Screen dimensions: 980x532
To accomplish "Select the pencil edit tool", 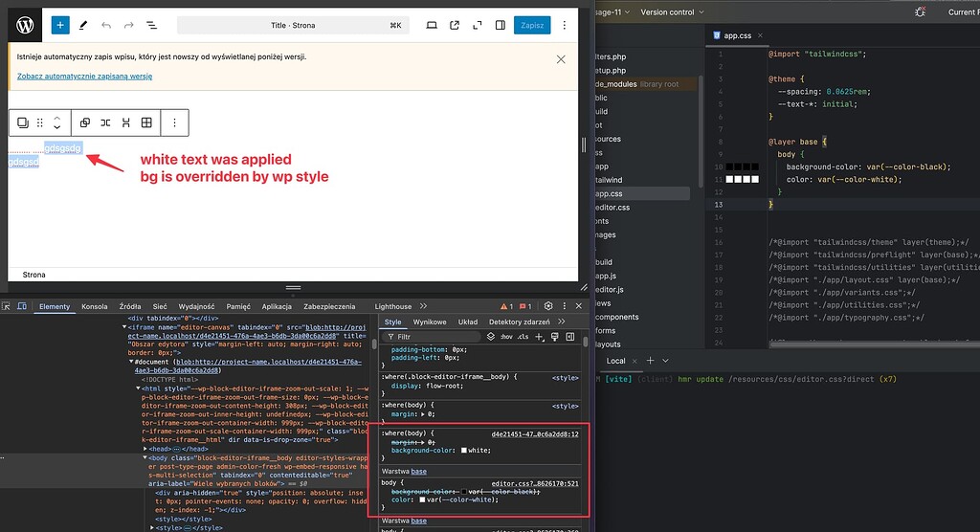I will tap(83, 25).
